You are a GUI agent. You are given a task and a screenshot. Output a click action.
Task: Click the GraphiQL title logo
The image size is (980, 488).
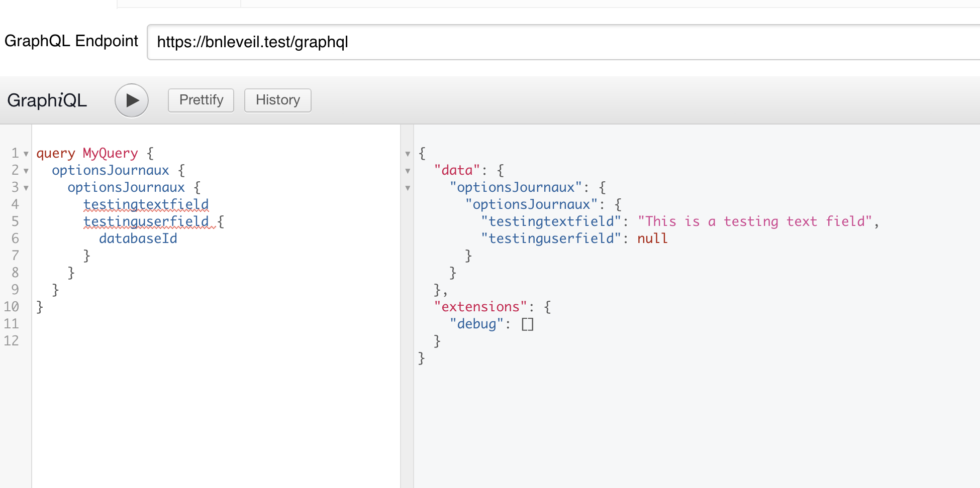click(x=47, y=100)
